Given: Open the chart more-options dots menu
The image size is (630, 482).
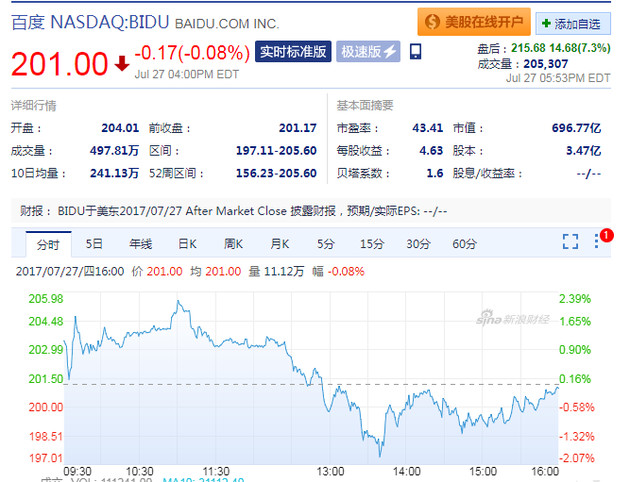Looking at the screenshot, I should click(596, 241).
